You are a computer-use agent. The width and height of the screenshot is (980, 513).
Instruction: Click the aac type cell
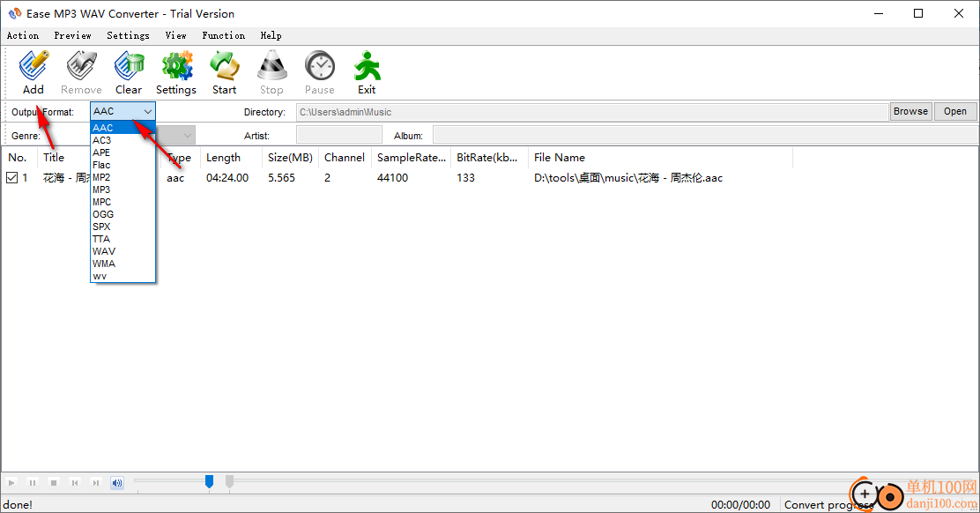(x=175, y=178)
